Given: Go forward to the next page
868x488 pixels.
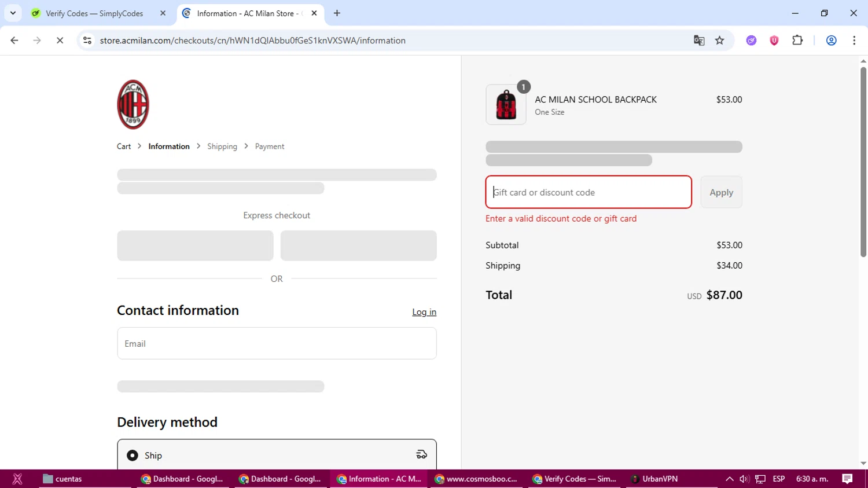Looking at the screenshot, I should click(37, 41).
